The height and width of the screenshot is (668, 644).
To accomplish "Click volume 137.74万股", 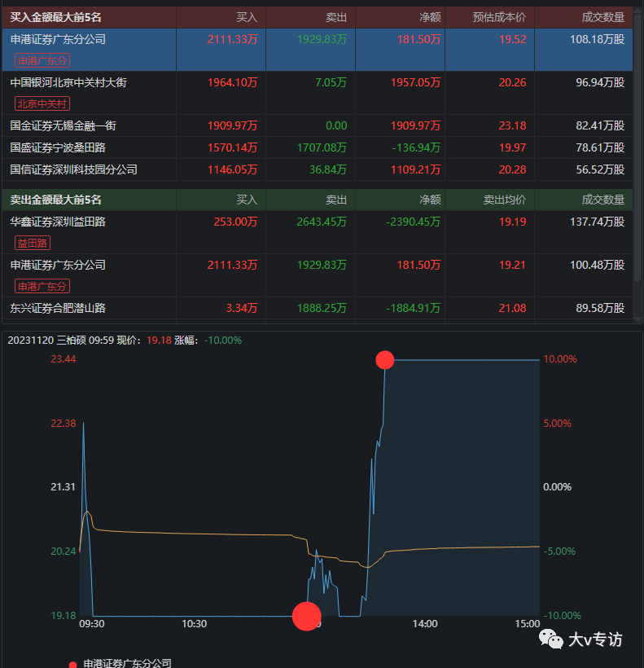I will [x=597, y=222].
